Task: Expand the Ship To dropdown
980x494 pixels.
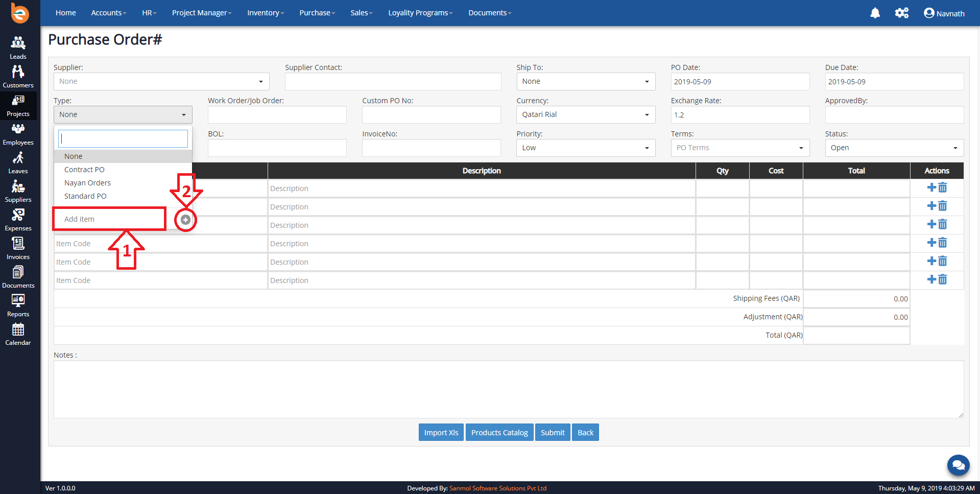Action: [586, 82]
